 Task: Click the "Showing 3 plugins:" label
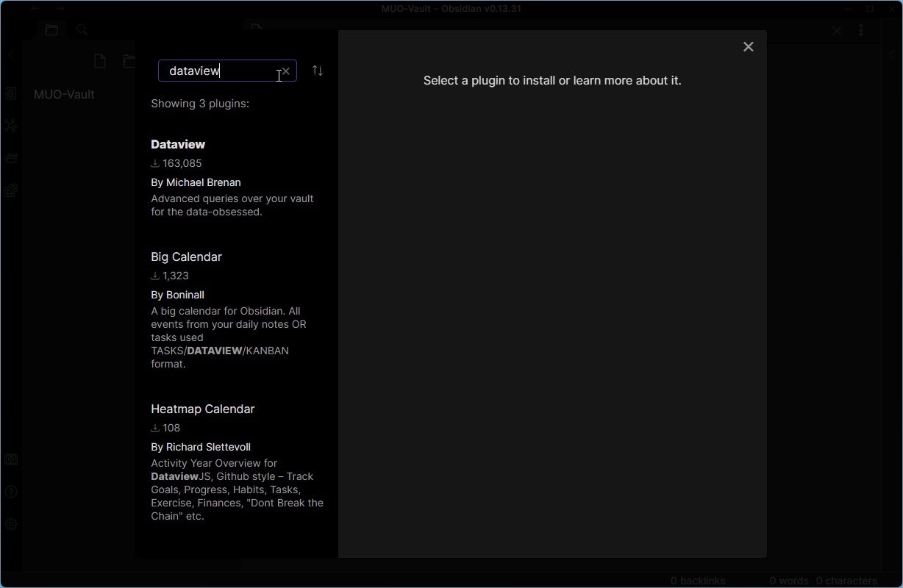200,104
